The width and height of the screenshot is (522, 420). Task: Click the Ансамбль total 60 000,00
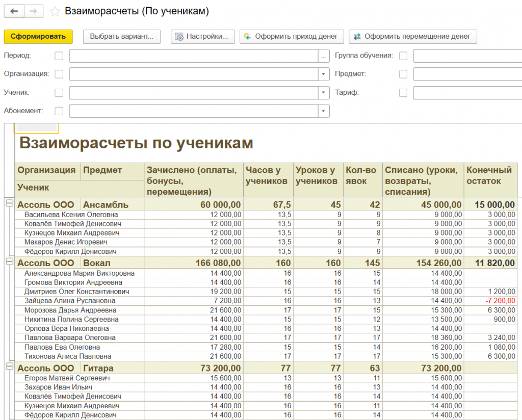coord(220,205)
